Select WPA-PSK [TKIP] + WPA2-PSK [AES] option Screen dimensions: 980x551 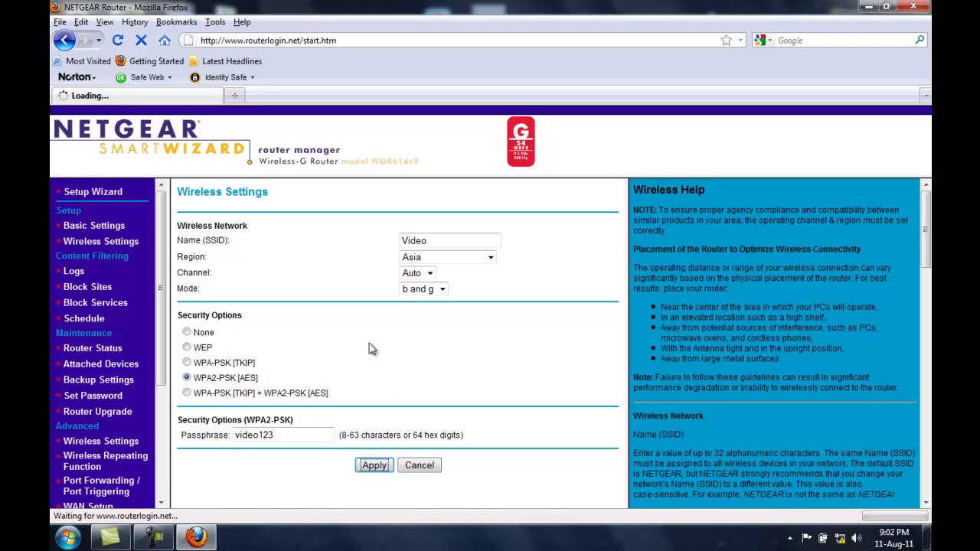pos(187,393)
